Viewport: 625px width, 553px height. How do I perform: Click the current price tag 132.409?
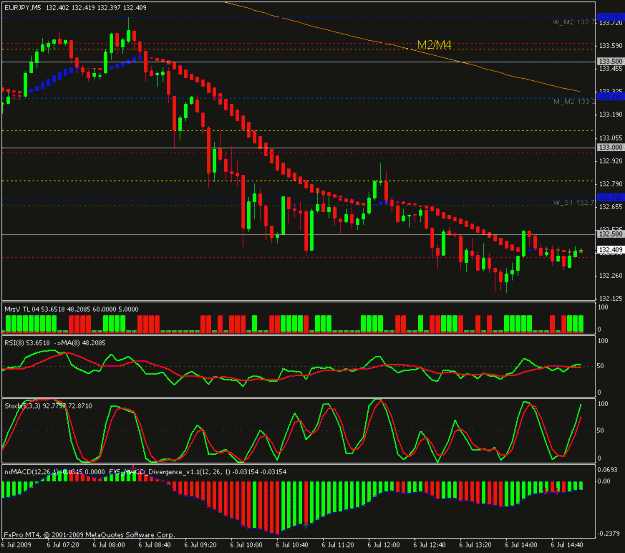click(x=610, y=250)
